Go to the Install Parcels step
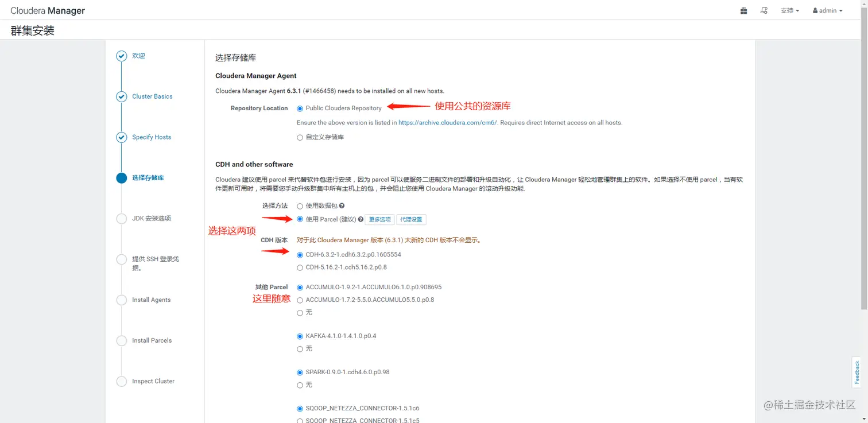 (x=152, y=340)
